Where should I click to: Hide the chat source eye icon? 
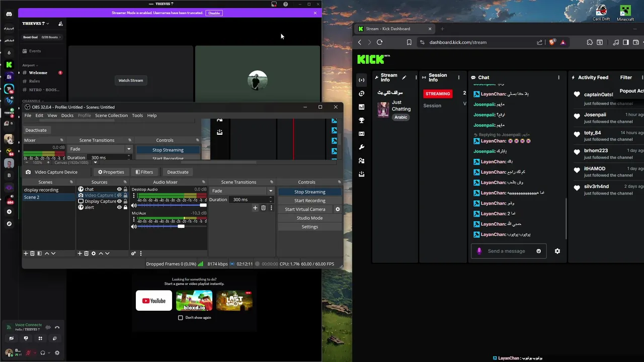click(119, 189)
